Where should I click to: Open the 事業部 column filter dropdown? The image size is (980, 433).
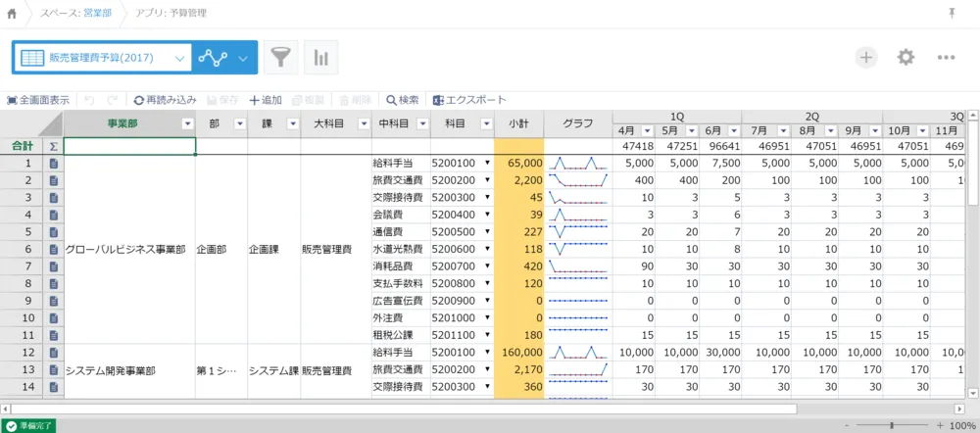click(187, 124)
